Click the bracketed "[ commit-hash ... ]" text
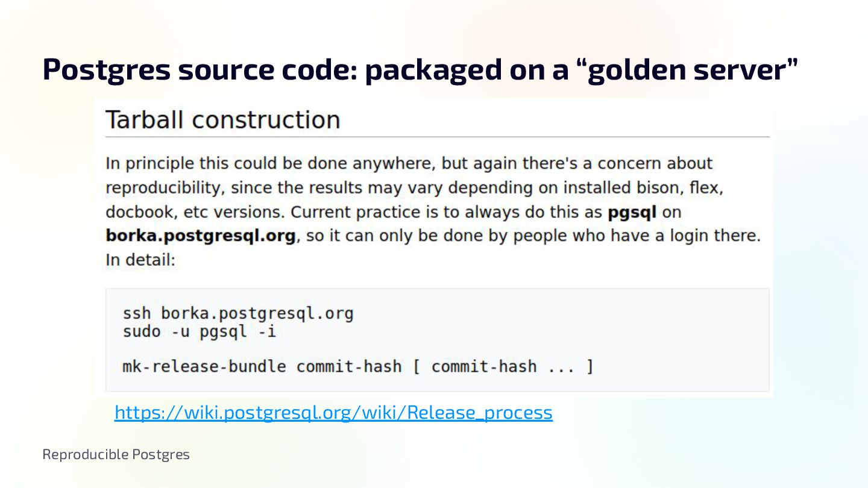868x488 pixels. (503, 366)
